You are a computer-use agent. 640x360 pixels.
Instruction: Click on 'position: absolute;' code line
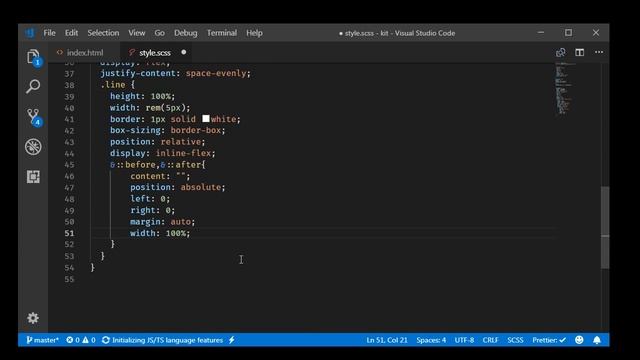pos(178,187)
